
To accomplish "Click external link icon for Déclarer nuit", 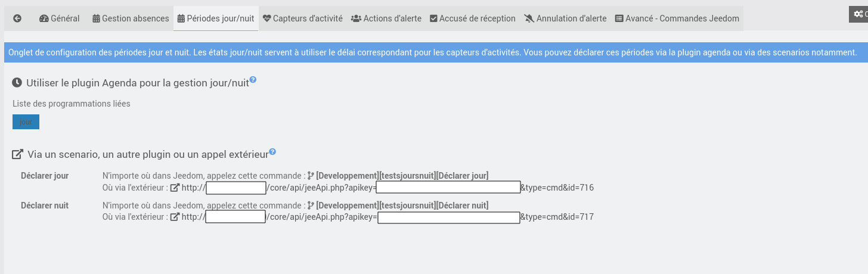I will (175, 217).
